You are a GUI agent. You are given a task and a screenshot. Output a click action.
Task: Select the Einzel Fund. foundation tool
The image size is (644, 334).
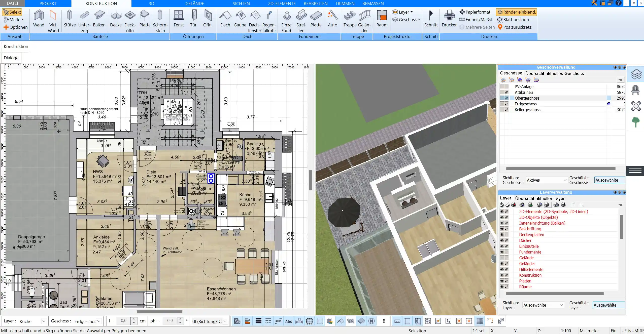287,21
